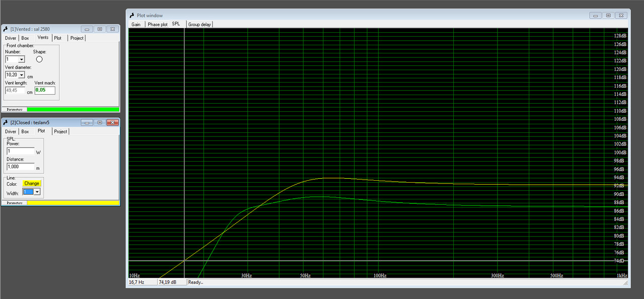The width and height of the screenshot is (644, 299).
Task: Maximize the Closed teslanr5 window
Action: (x=100, y=123)
